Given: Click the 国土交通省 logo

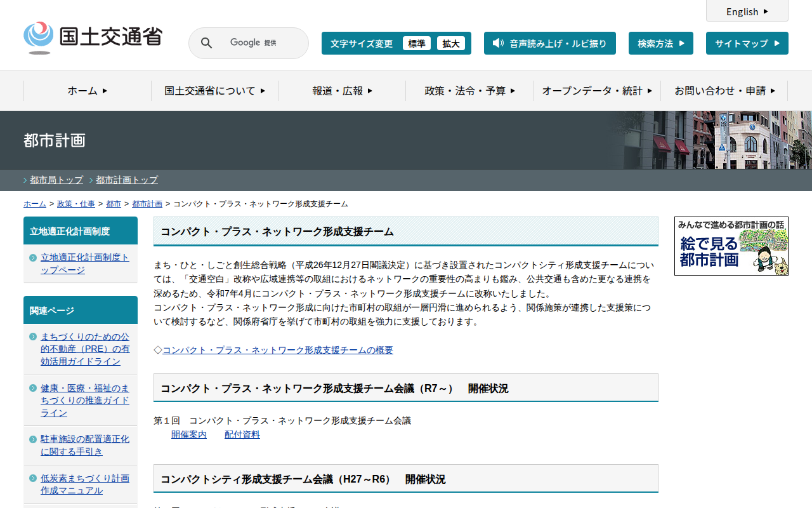Looking at the screenshot, I should [93, 37].
